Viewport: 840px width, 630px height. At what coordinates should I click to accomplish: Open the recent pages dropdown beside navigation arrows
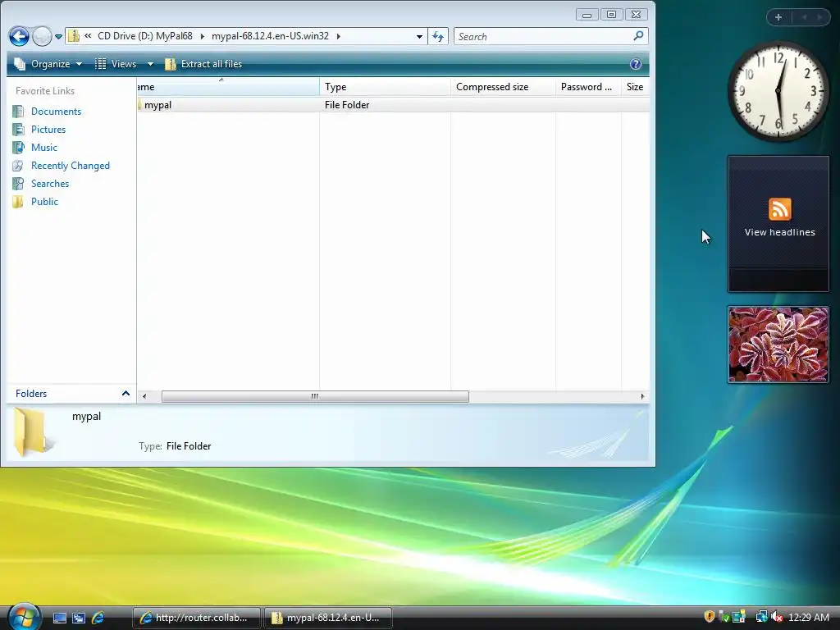click(x=58, y=36)
